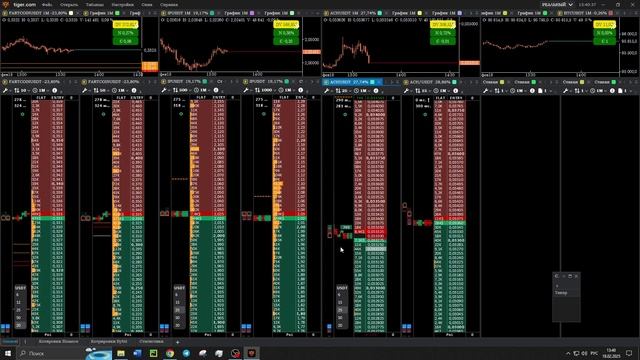This screenshot has height=360, width=640.
Task: Open wrench settings in IPUSDT 500 order book
Action: pos(164,91)
